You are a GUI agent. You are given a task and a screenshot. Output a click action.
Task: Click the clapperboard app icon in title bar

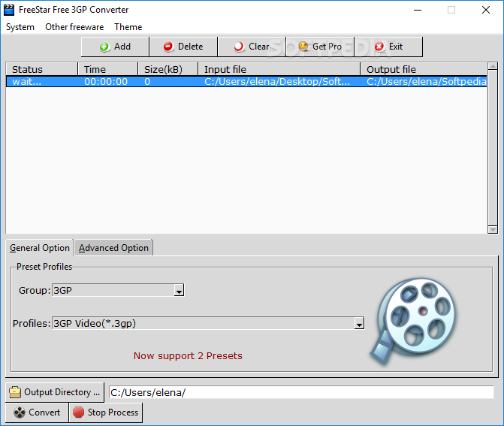tap(9, 10)
